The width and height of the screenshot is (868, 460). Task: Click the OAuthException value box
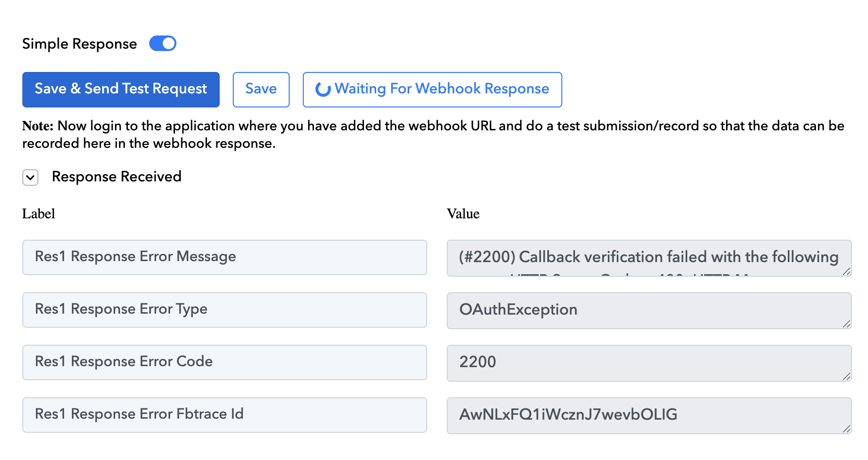click(x=648, y=310)
